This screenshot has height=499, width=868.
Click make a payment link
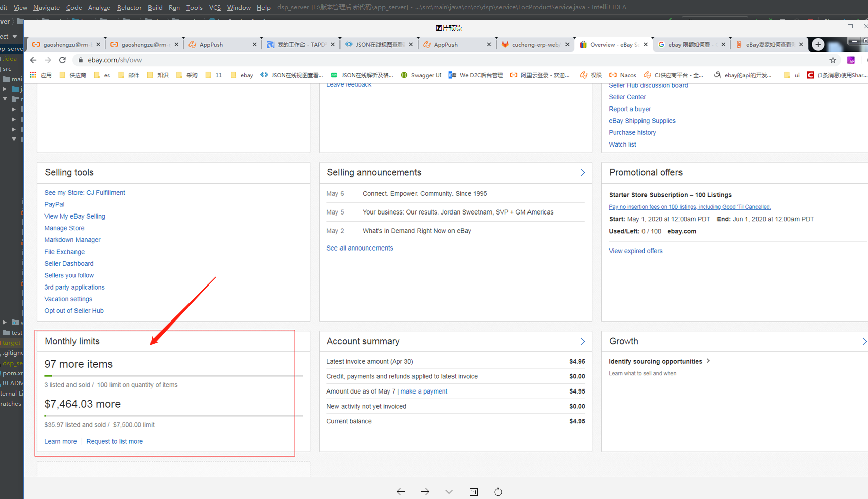click(424, 391)
